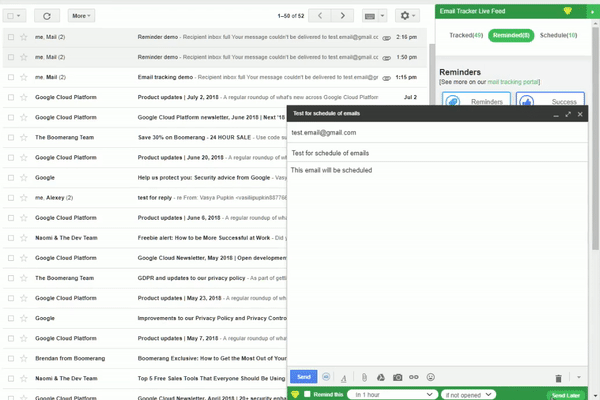Star the Help us protect you email
600x400 pixels.
(24, 178)
